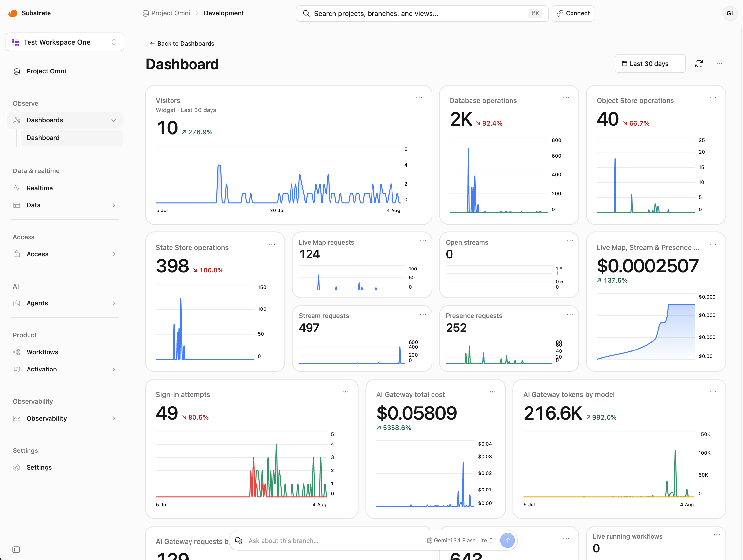
Task: Open Live Map requests widget menu
Action: [x=423, y=241]
